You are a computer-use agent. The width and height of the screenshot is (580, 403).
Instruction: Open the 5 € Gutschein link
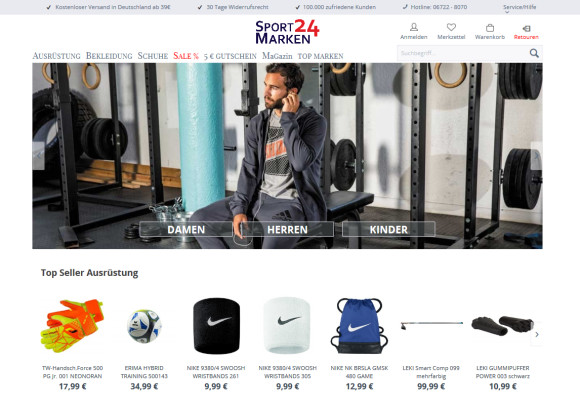click(x=230, y=56)
